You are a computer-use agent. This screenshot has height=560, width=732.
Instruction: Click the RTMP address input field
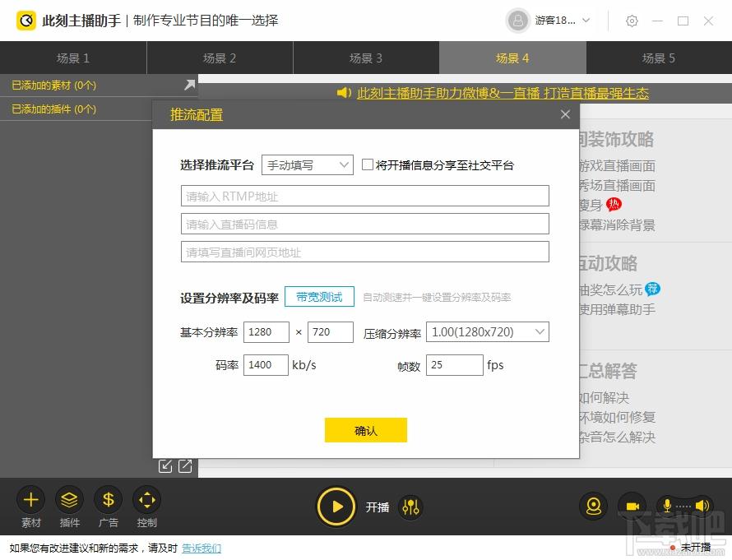coord(364,196)
